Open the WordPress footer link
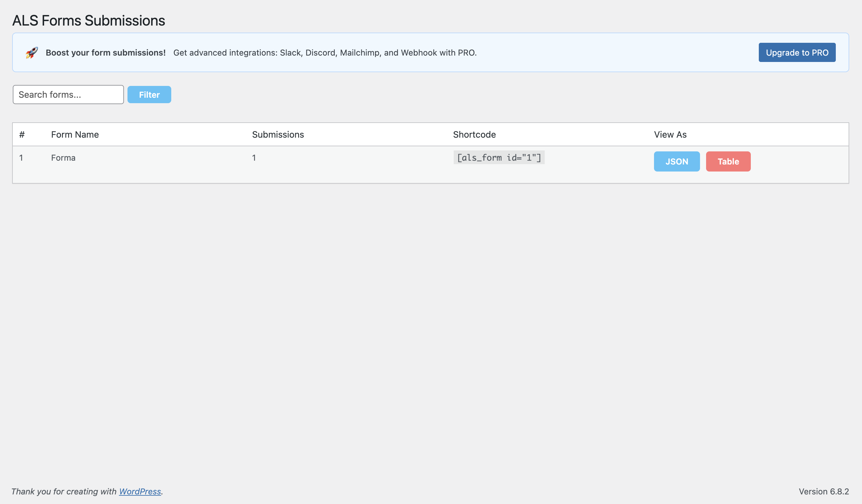 140,491
